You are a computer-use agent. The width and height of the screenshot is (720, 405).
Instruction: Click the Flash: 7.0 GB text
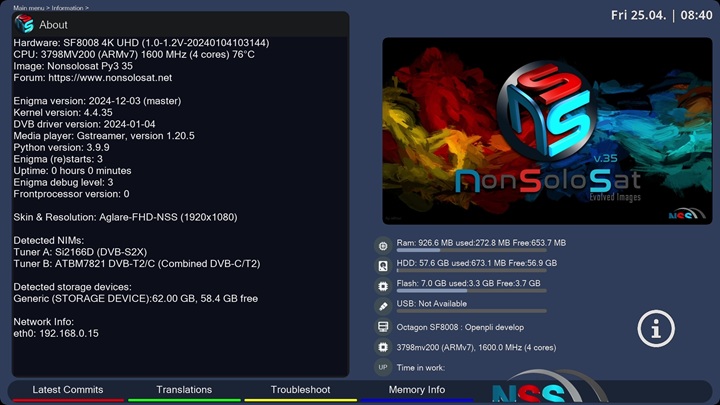468,283
